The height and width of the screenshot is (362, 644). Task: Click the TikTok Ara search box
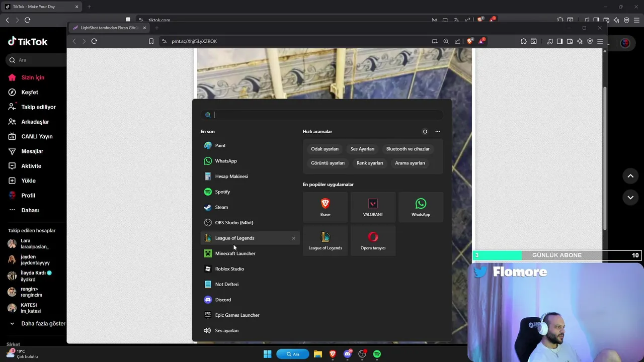(x=36, y=60)
